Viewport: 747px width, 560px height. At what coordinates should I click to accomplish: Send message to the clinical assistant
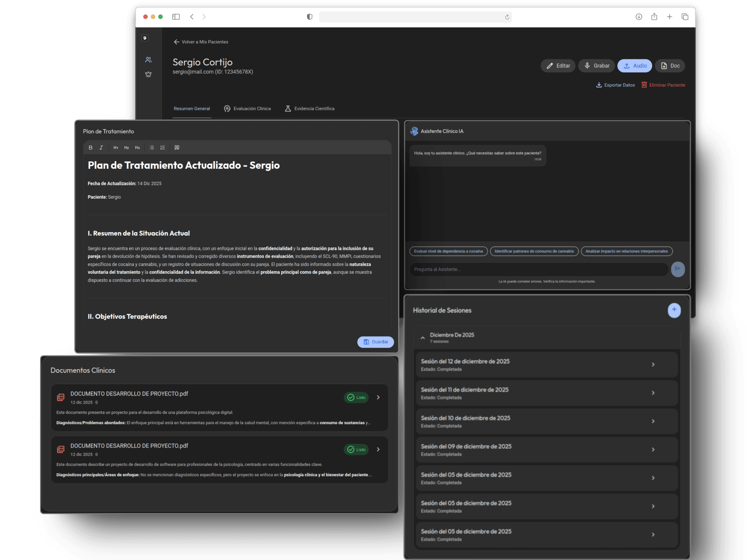pyautogui.click(x=677, y=269)
